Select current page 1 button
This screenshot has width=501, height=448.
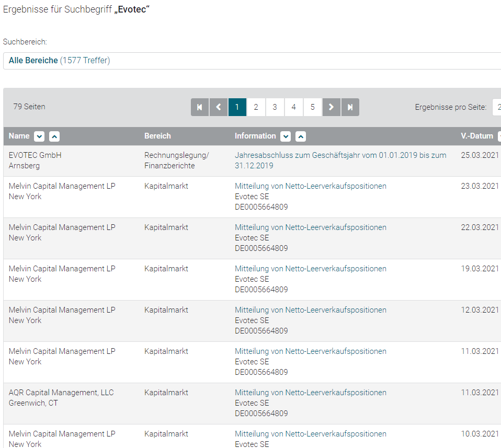point(237,107)
